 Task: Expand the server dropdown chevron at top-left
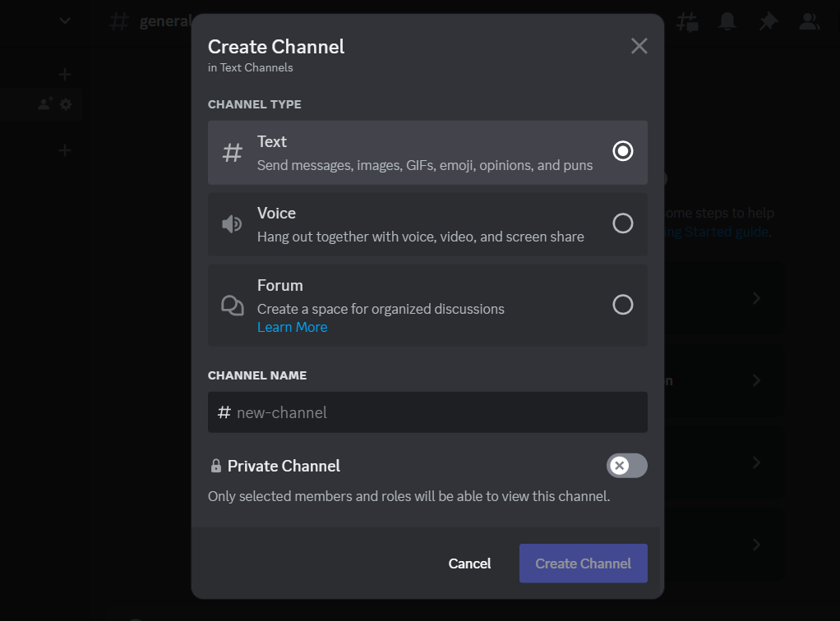[65, 21]
